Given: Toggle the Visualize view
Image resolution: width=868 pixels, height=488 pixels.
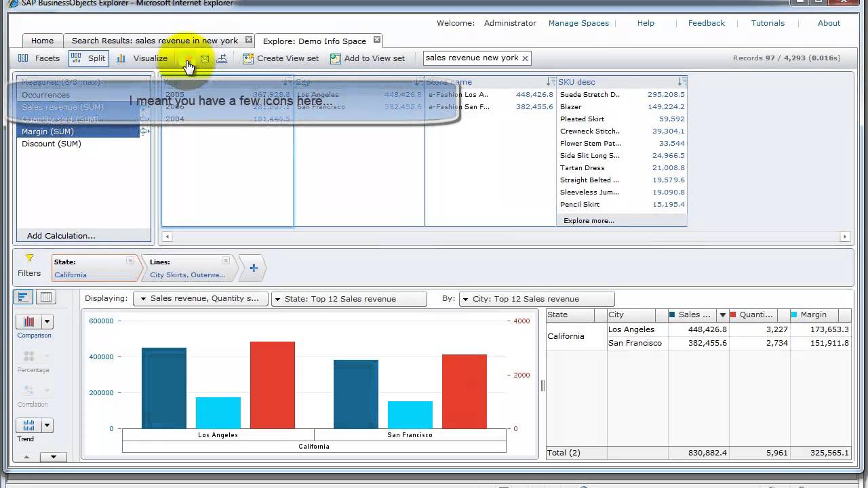Looking at the screenshot, I should 142,58.
